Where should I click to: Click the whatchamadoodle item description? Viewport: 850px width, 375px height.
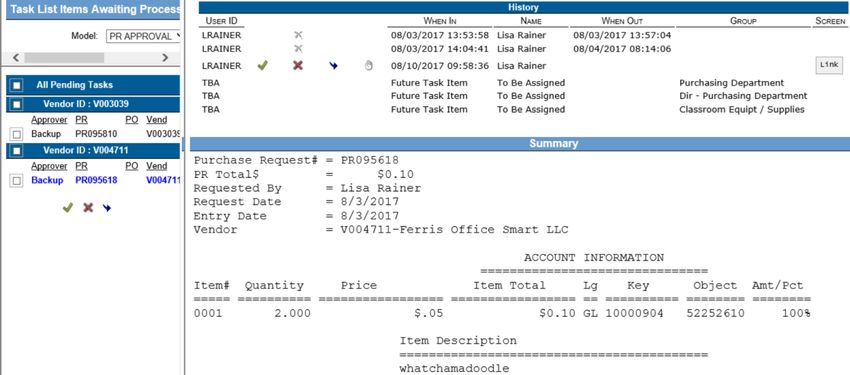pyautogui.click(x=454, y=369)
